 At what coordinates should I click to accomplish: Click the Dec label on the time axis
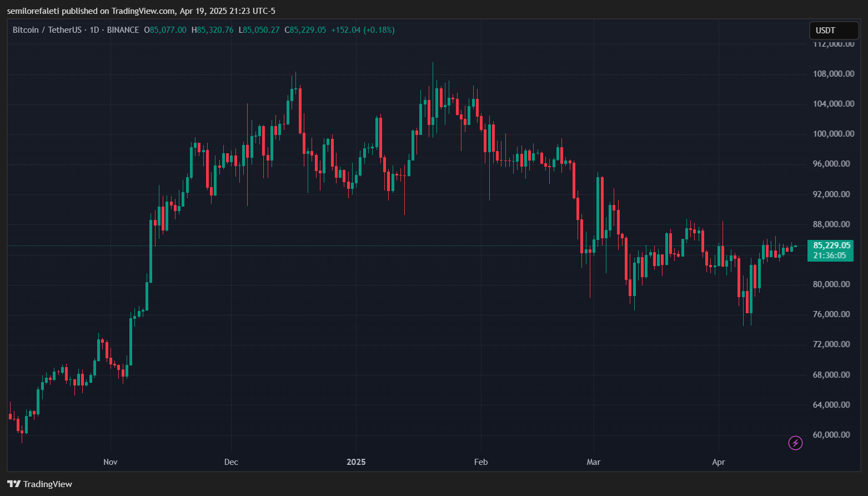(231, 462)
